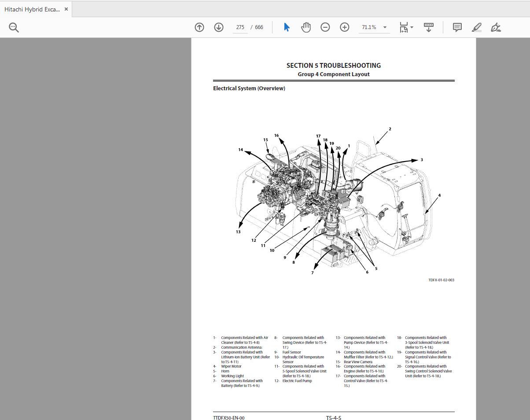Zoom in using the plus icon

point(345,27)
